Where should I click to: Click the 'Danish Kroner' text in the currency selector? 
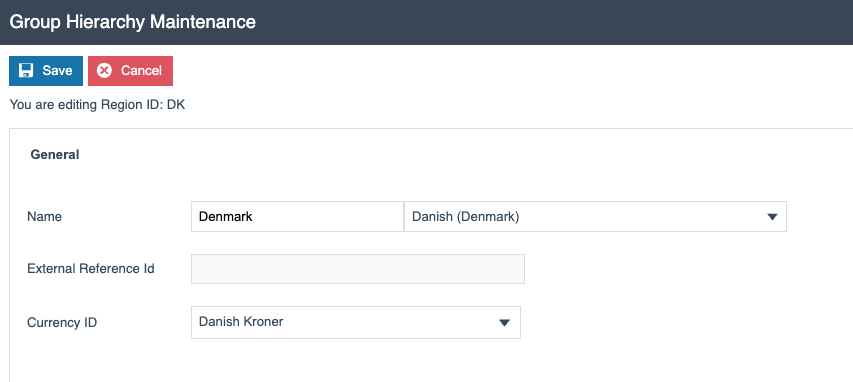[241, 322]
